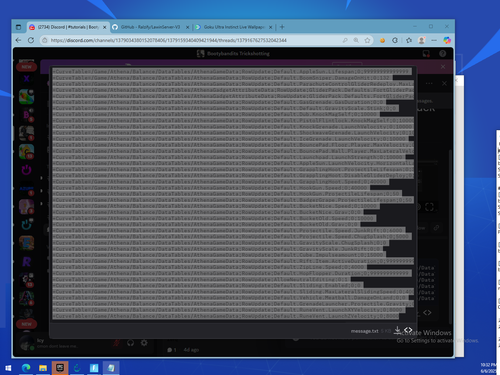Open the browser favorites icon

(409, 40)
